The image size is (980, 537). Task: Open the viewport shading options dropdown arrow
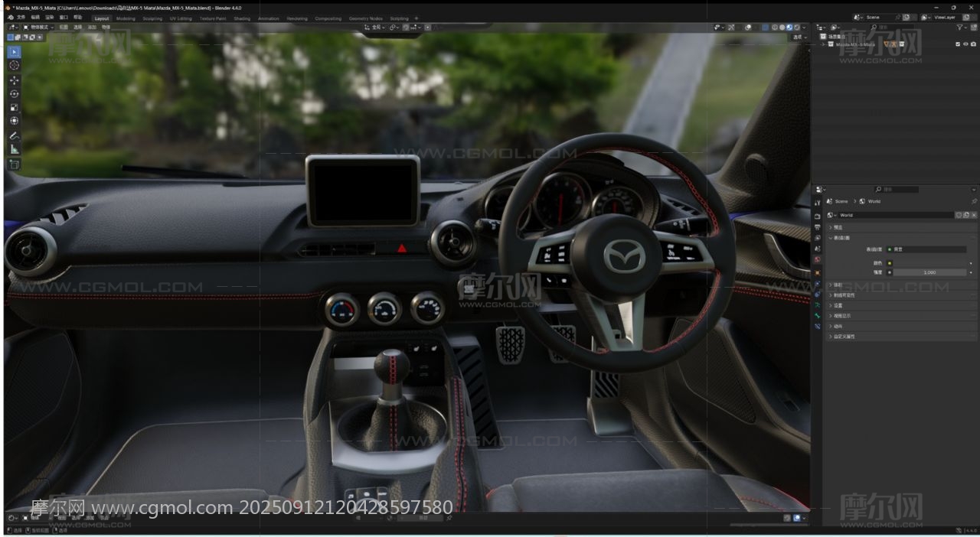pos(805,28)
